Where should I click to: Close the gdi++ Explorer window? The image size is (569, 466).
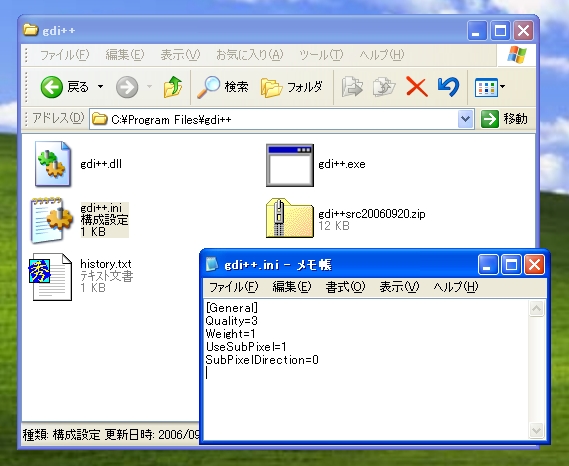[x=523, y=30]
